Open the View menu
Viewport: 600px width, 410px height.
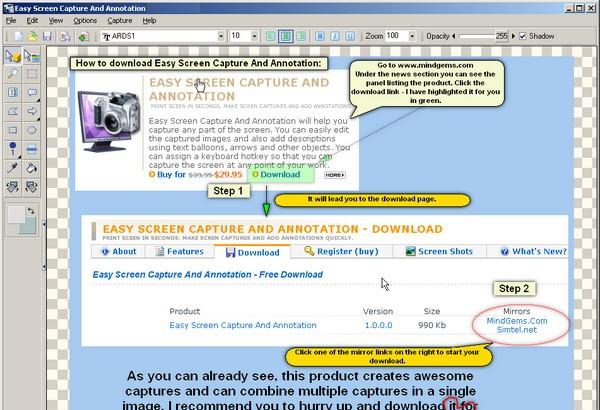[56, 21]
